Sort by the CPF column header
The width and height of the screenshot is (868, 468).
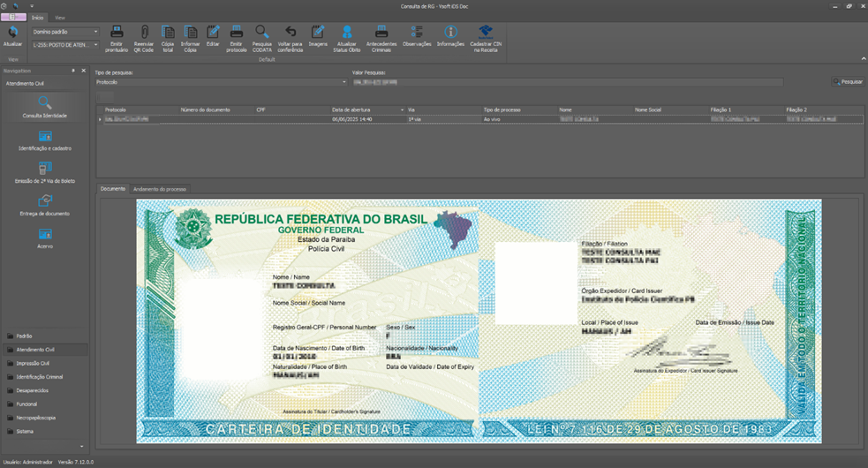(292, 109)
